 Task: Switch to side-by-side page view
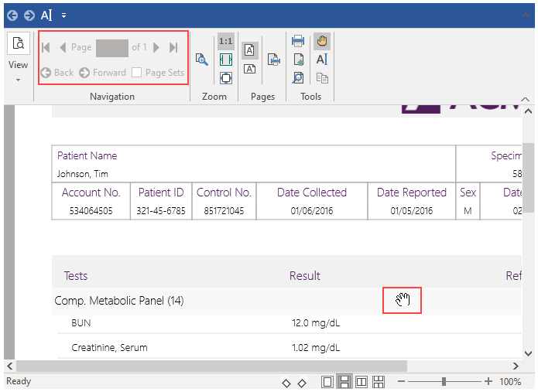pyautogui.click(x=362, y=382)
